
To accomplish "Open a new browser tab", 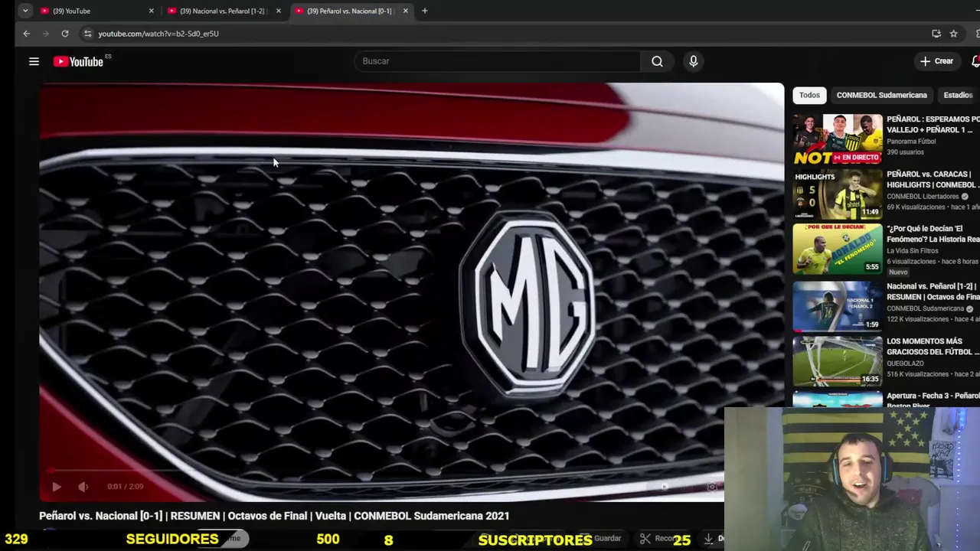I will point(425,11).
